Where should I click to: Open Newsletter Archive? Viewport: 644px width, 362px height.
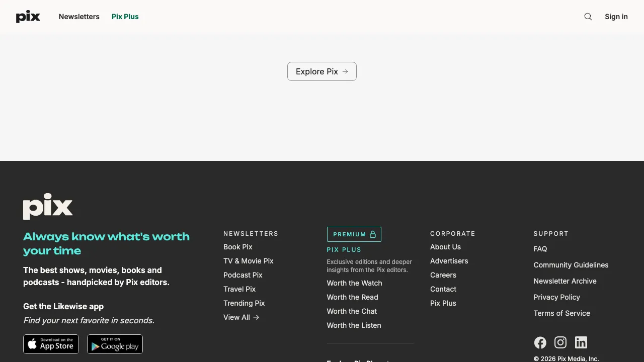point(565,281)
